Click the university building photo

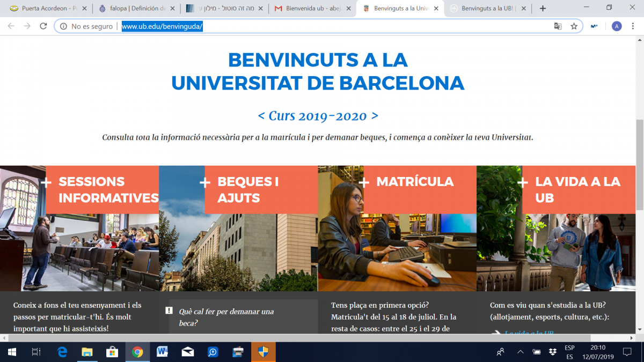coord(238,253)
